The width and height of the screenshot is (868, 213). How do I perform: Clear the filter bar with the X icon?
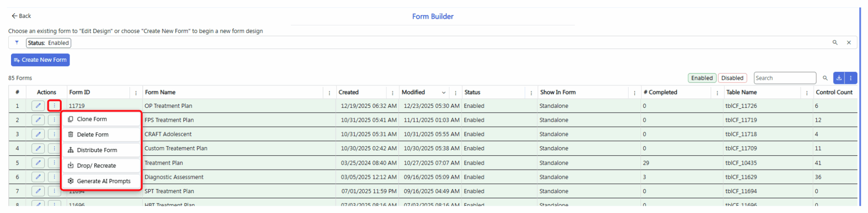[849, 42]
